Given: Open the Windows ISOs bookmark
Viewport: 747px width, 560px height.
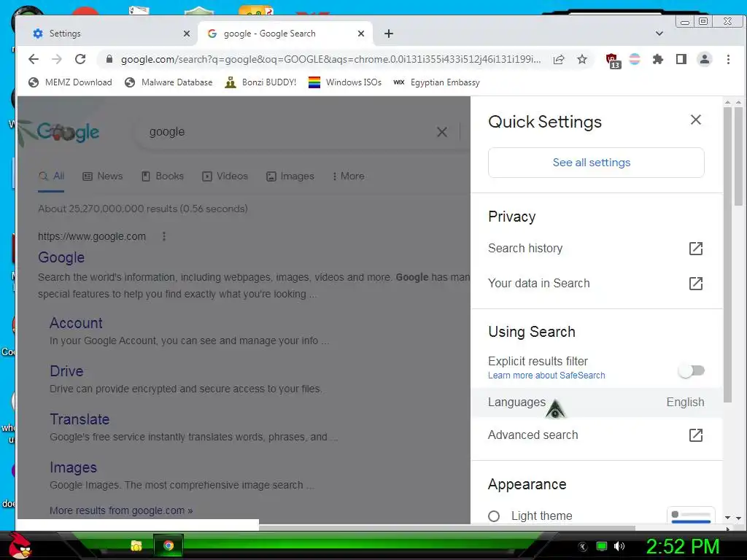Looking at the screenshot, I should pos(345,82).
